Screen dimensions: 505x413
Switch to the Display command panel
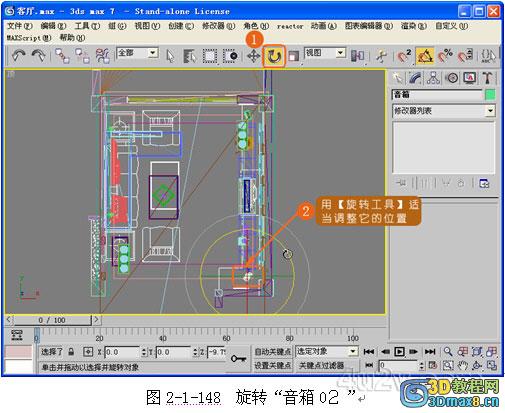coord(469,78)
